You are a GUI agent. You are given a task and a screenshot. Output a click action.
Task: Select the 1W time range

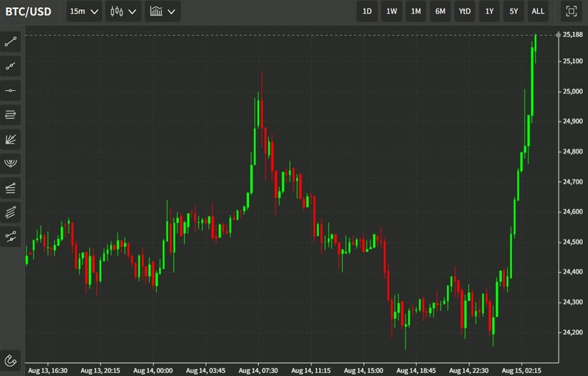391,11
